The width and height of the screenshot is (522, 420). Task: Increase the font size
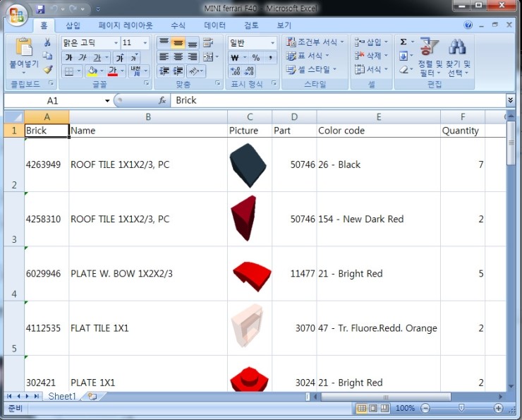click(x=120, y=58)
